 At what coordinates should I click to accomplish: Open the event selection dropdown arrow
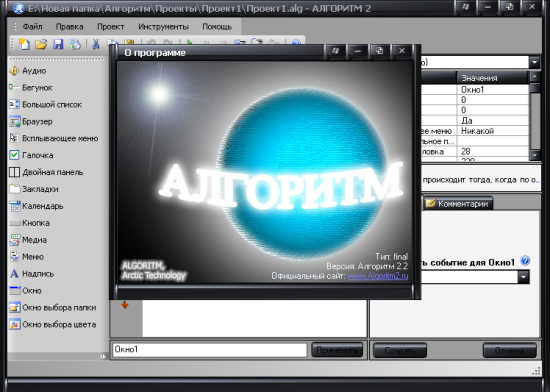(523, 277)
